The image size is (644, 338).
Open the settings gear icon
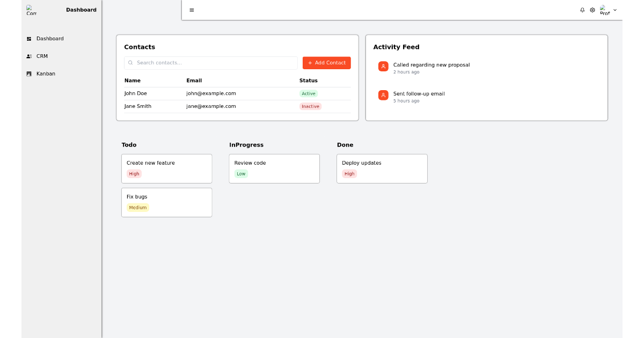click(x=592, y=10)
